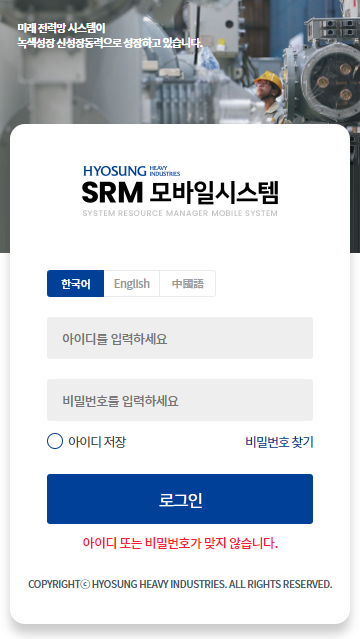Viewport: 360px width, 639px height.
Task: Click the SYSTEM RESOURCE MANAGER MOBILE SYSTEM subtitle
Action: click(x=180, y=213)
